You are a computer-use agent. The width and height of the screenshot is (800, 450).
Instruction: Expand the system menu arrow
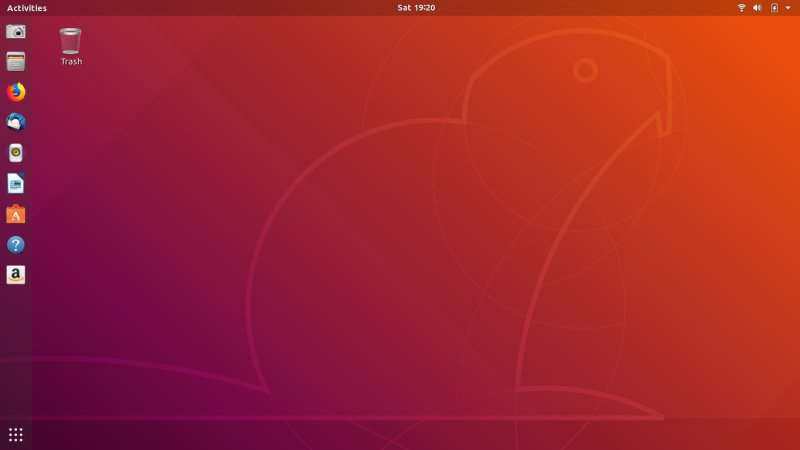pos(788,8)
